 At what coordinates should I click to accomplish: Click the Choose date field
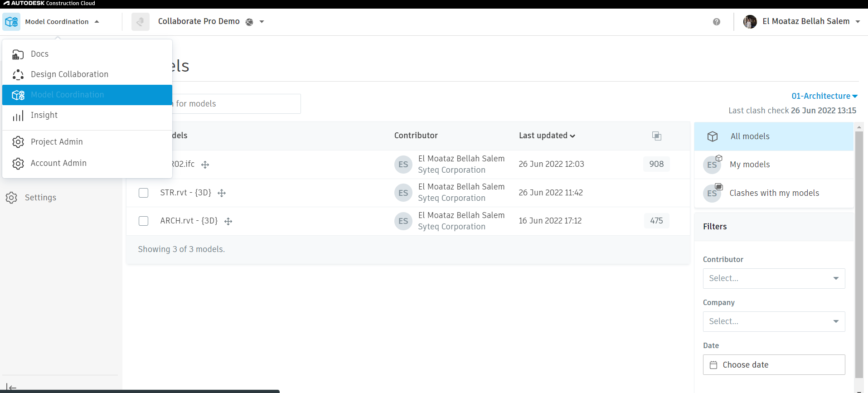point(774,365)
